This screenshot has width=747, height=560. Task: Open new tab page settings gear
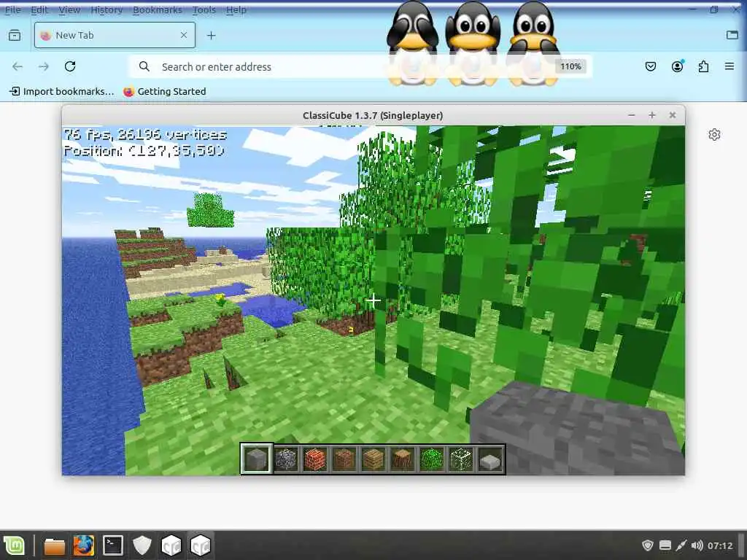click(x=714, y=135)
